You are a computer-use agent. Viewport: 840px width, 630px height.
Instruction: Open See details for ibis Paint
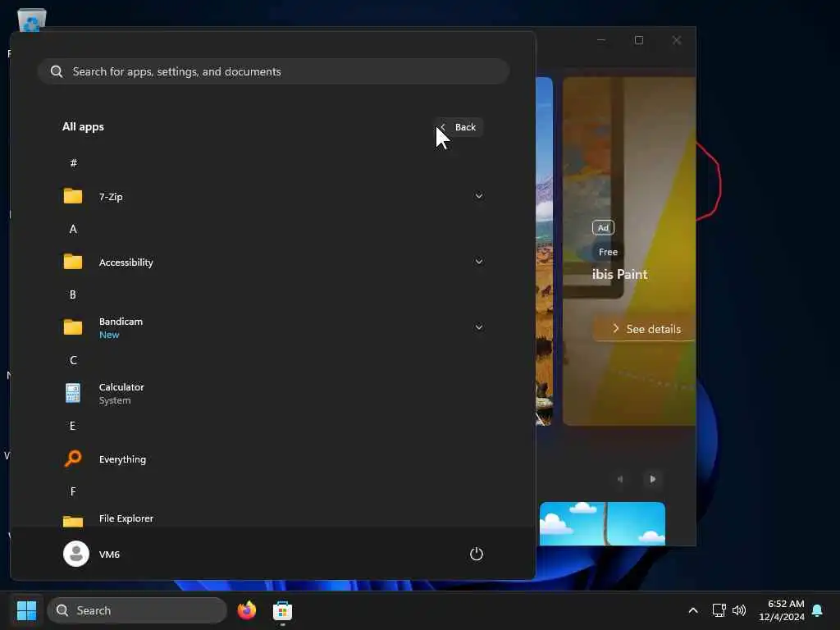[645, 328]
